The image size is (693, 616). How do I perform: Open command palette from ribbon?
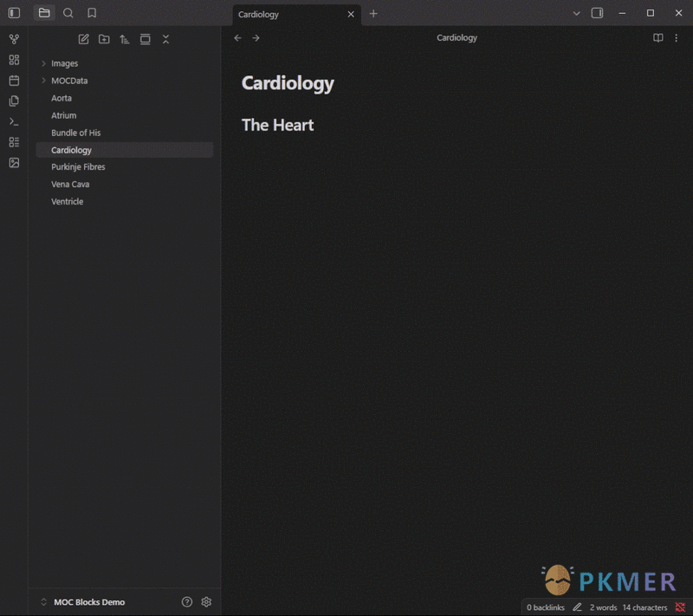(14, 121)
